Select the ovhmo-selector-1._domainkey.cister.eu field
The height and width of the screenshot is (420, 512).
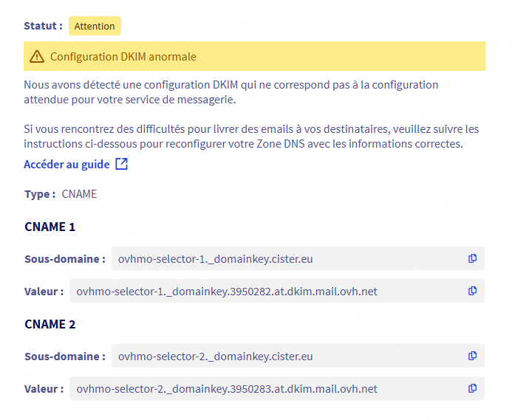pos(298,258)
